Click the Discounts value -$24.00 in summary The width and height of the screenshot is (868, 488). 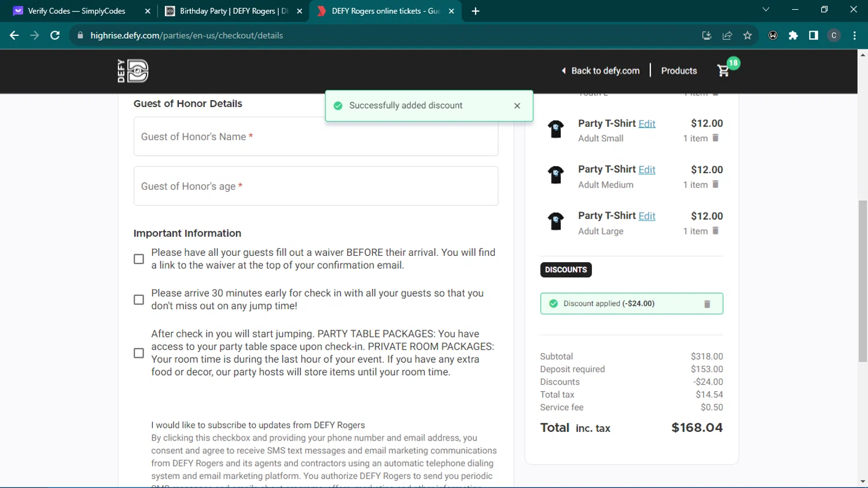708,381
